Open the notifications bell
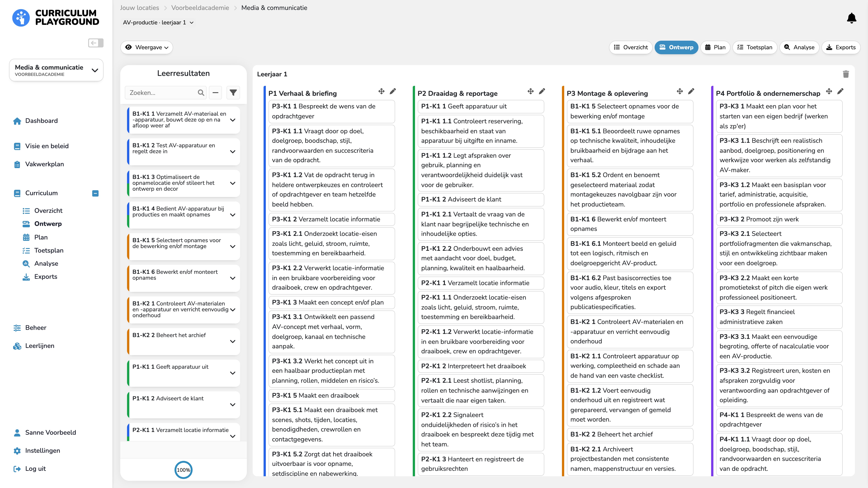Screen dimensions: 868x488 click(x=851, y=18)
